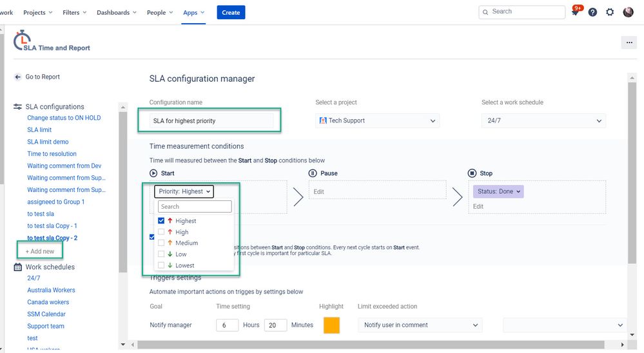Open Support team schedule
The height and width of the screenshot is (353, 644).
click(46, 327)
